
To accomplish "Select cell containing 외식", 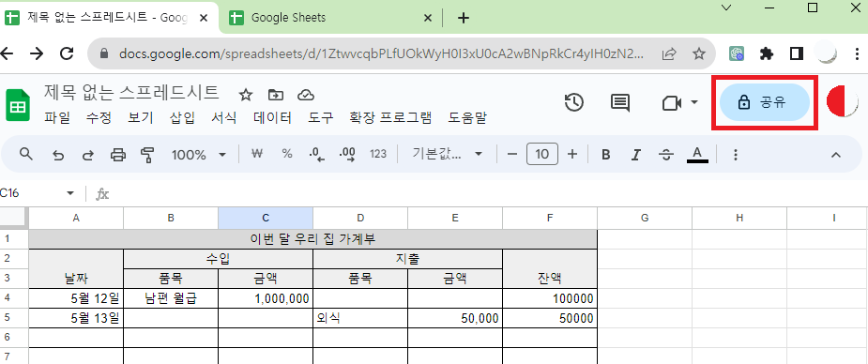I will (x=360, y=319).
